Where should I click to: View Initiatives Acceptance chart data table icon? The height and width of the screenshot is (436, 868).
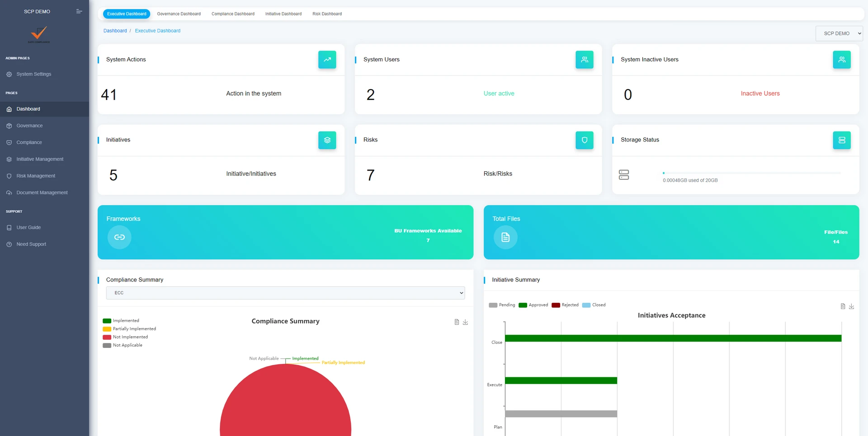[x=843, y=306]
